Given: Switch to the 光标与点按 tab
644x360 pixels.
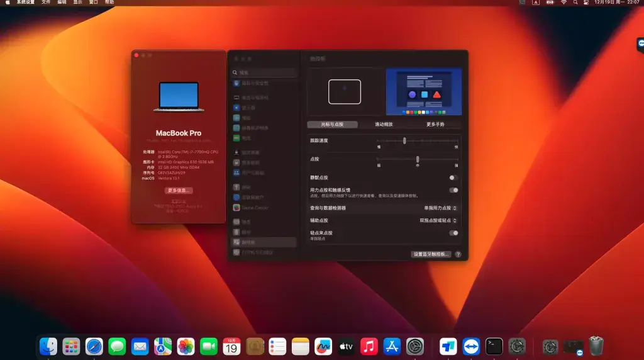Looking at the screenshot, I should [332, 125].
